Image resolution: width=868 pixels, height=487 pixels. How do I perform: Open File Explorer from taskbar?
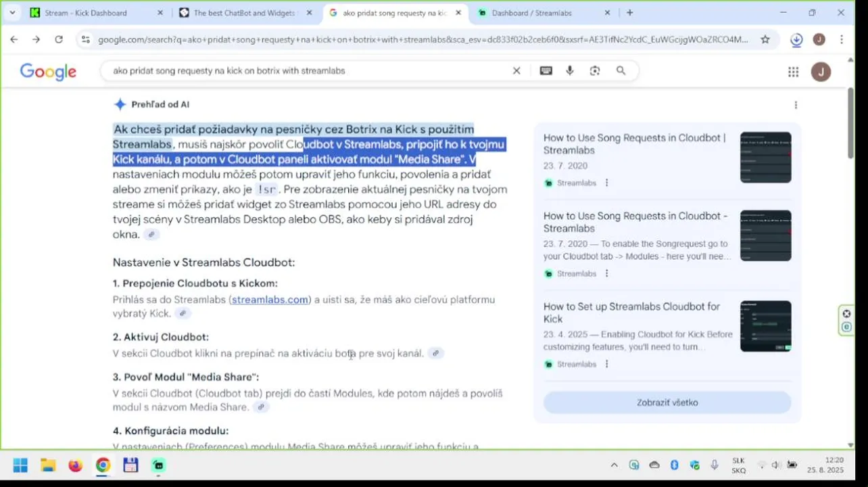click(x=47, y=465)
